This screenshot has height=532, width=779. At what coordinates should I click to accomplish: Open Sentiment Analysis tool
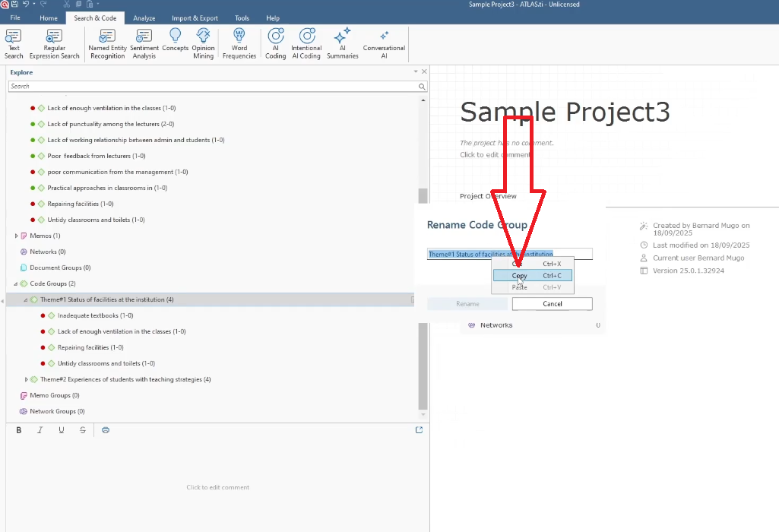[x=144, y=43]
